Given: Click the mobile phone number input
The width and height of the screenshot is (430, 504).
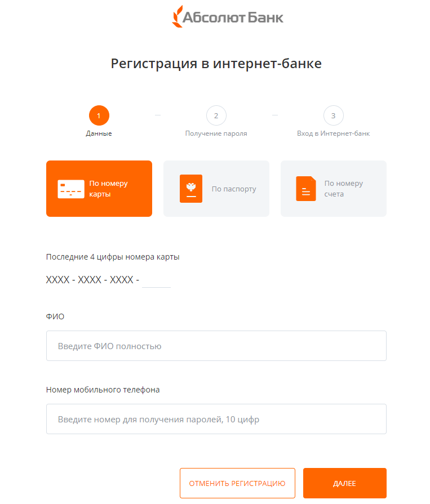Looking at the screenshot, I should (x=216, y=419).
